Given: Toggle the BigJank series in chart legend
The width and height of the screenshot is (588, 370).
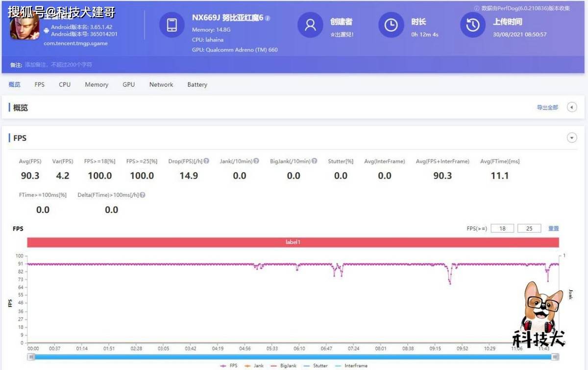Looking at the screenshot, I should [283, 366].
